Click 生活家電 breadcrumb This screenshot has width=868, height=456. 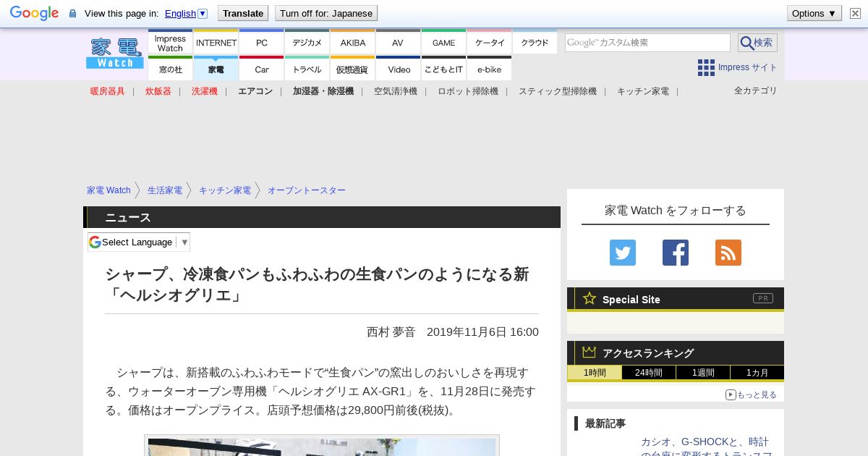165,190
